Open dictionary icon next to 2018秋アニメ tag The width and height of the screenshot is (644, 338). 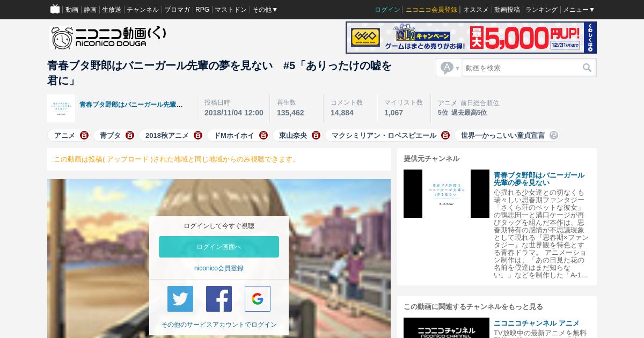(x=198, y=135)
